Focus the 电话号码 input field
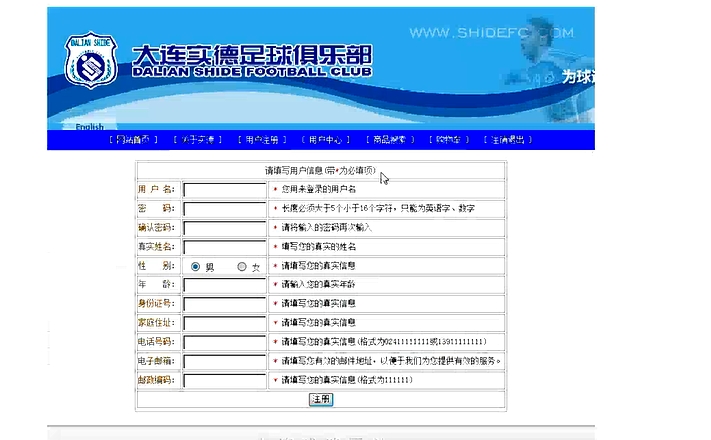711x440 pixels. pos(224,342)
